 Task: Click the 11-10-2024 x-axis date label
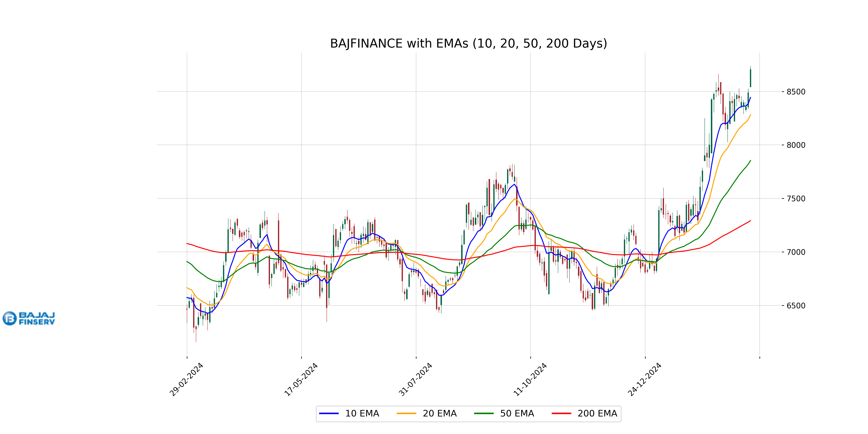[530, 379]
